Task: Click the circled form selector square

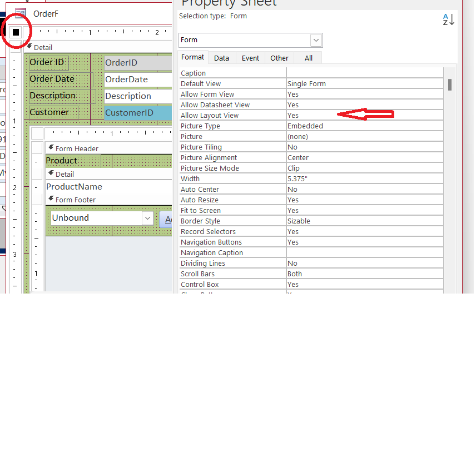Action: coord(17,31)
